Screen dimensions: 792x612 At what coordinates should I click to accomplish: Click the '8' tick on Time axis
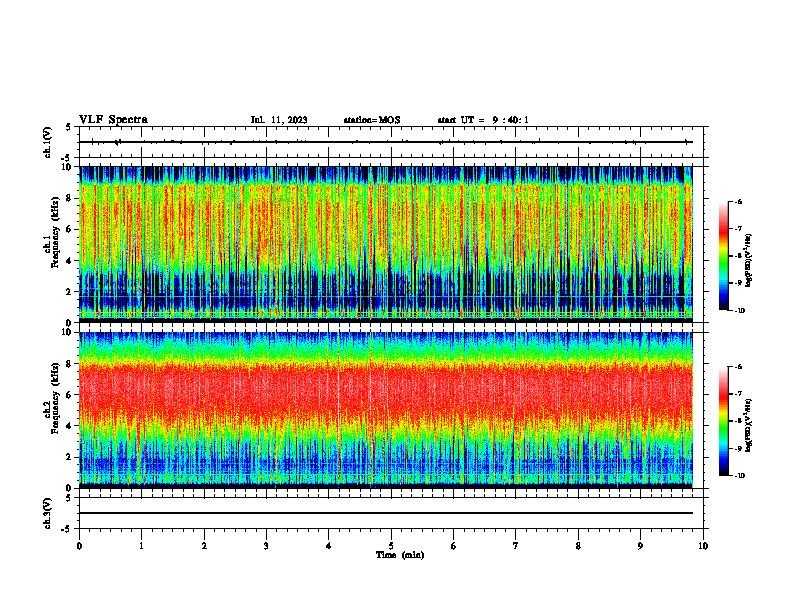click(578, 546)
